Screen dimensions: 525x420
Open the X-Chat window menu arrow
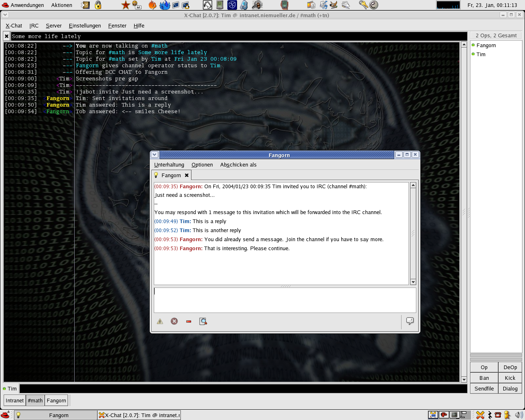pyautogui.click(x=5, y=15)
